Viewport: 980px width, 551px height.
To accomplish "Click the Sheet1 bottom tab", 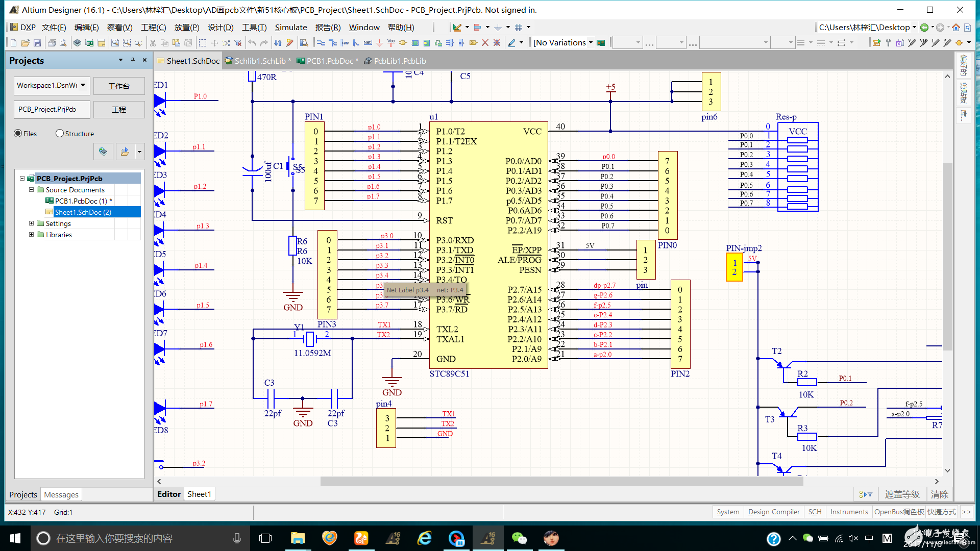I will tap(199, 494).
